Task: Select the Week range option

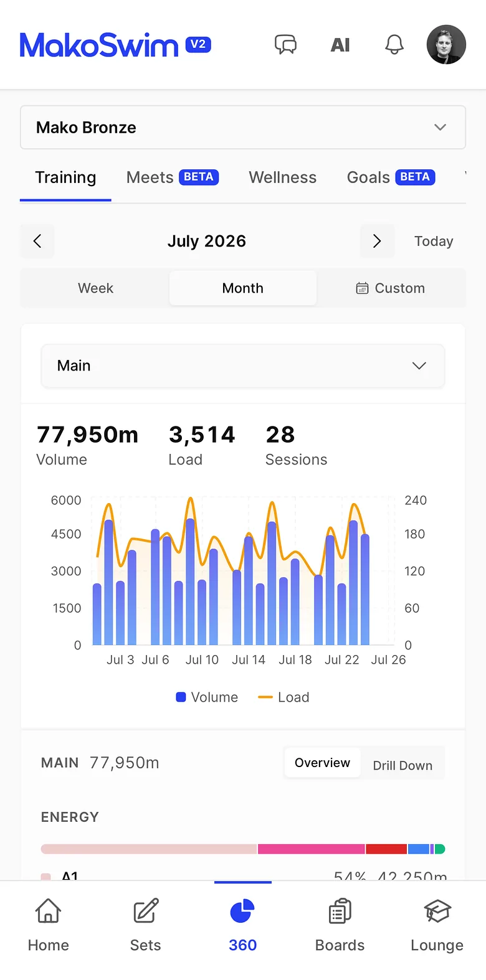Action: pyautogui.click(x=95, y=288)
